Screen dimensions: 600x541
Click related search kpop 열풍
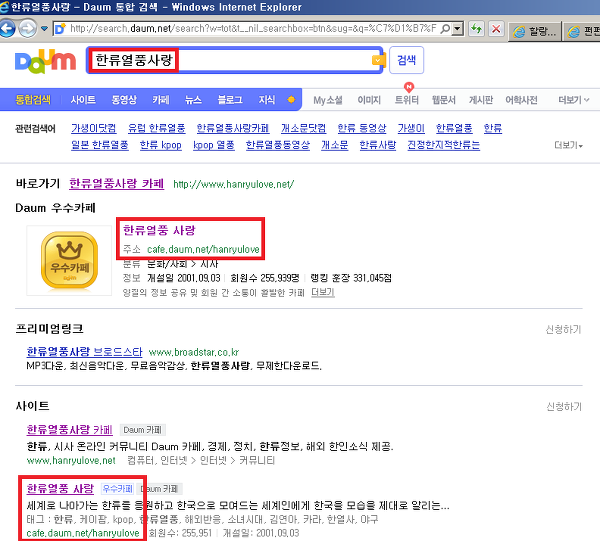click(214, 145)
